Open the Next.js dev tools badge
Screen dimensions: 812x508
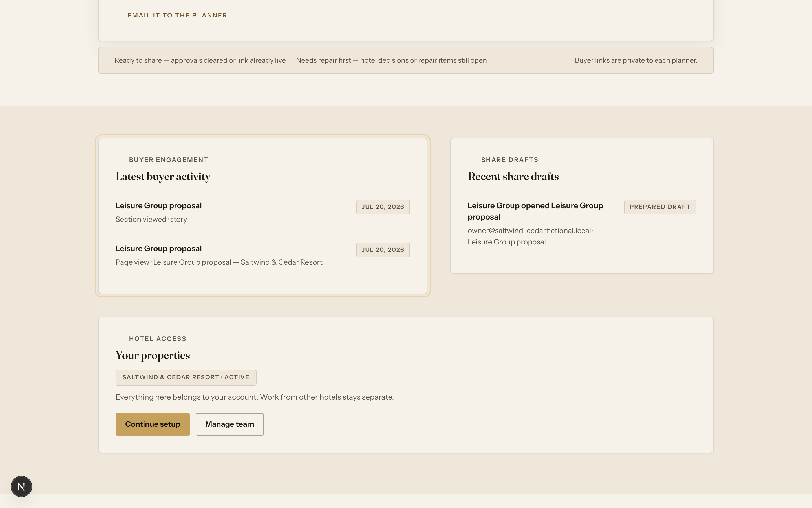click(21, 486)
